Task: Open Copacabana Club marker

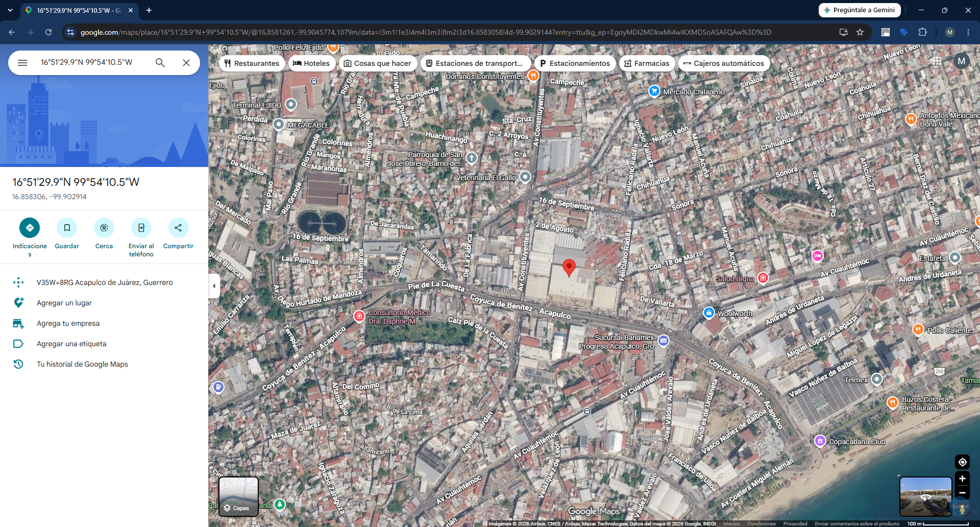Action: coord(820,441)
